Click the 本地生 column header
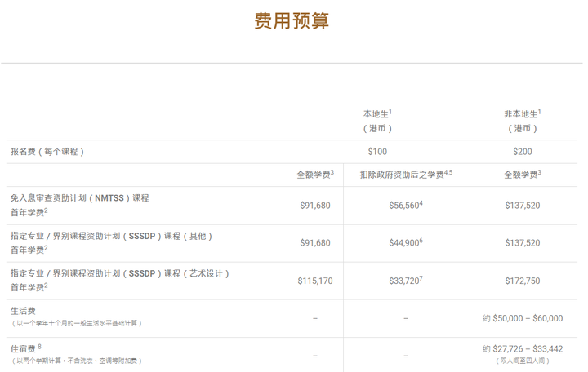 click(376, 114)
